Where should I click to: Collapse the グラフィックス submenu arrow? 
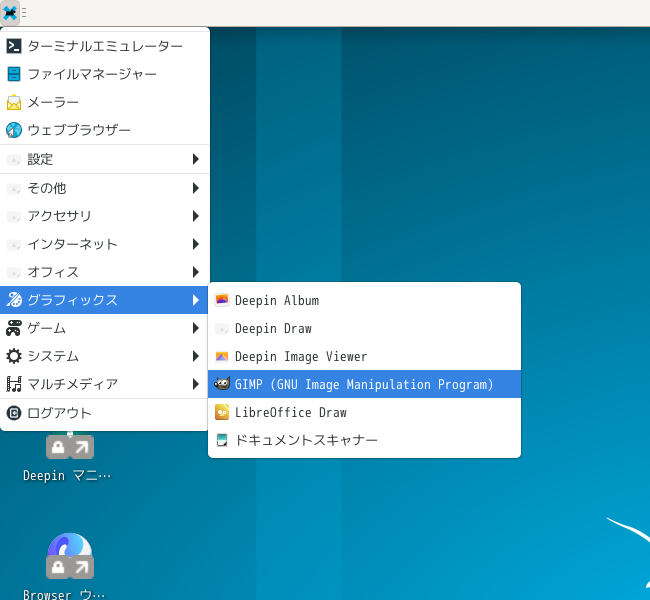[x=196, y=300]
